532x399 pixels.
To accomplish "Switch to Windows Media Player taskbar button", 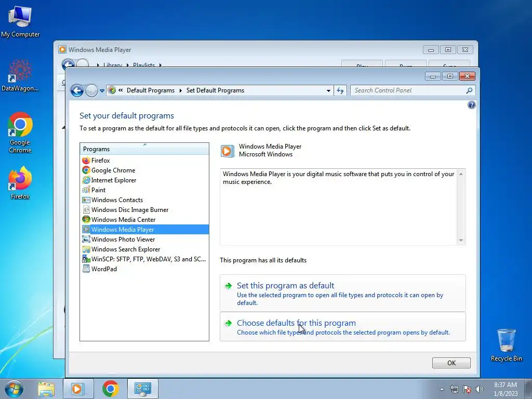I will pos(77,389).
